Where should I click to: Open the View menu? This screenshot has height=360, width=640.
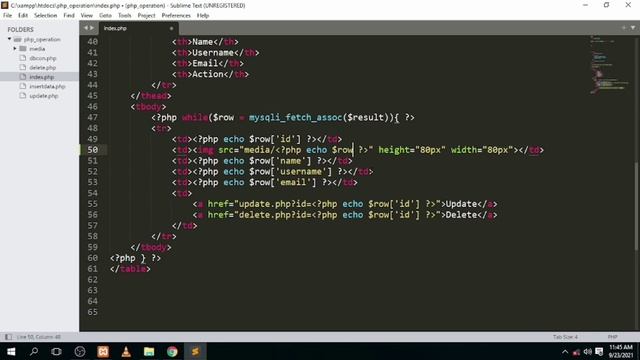[87, 16]
